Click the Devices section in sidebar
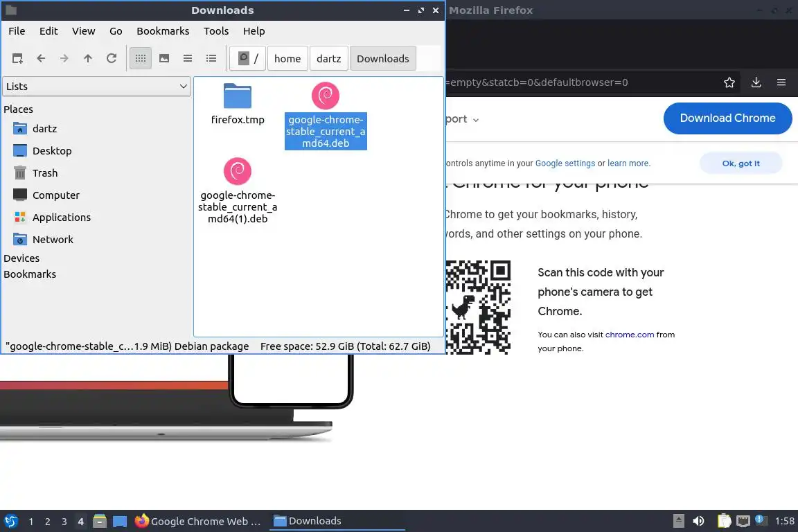The image size is (798, 532). [21, 258]
